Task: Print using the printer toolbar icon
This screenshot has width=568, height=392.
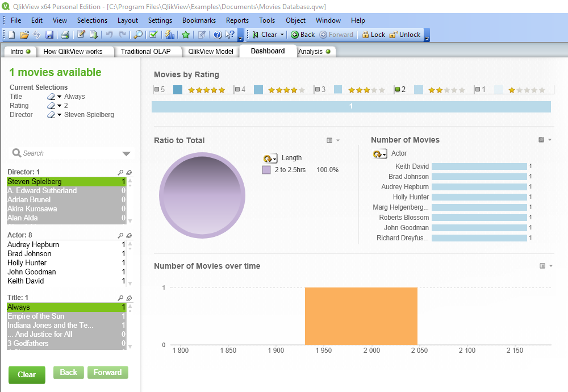Action: (65, 35)
